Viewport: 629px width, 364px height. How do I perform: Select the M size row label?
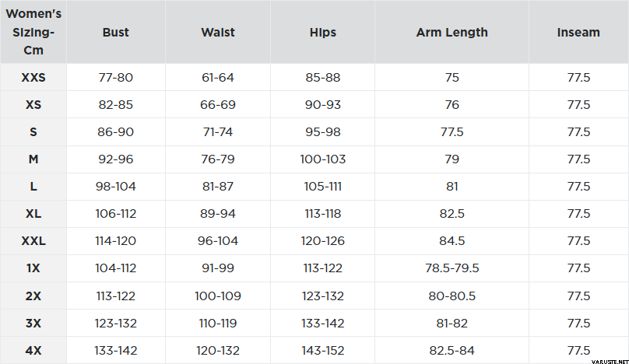click(x=33, y=159)
